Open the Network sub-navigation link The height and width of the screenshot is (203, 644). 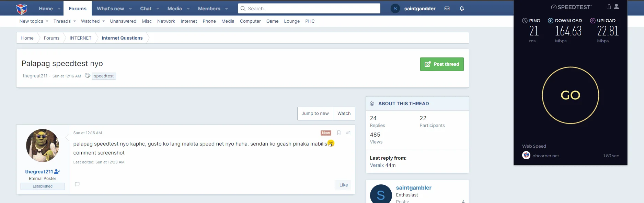tap(166, 21)
